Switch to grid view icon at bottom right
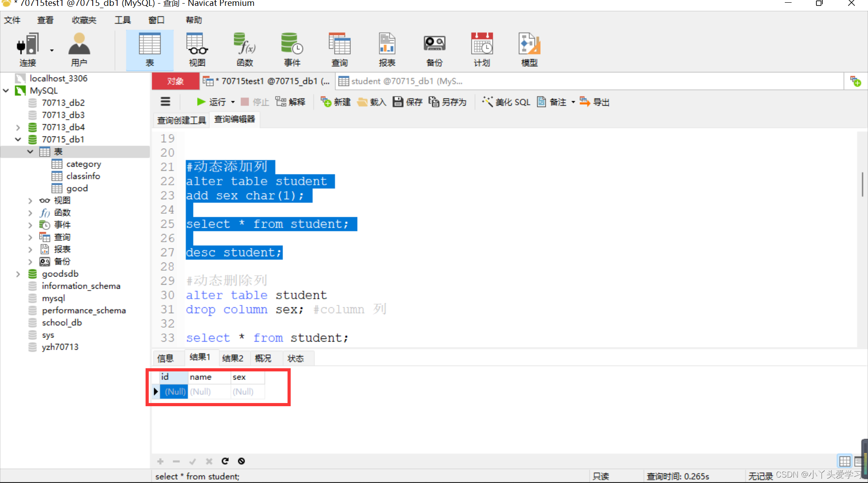 point(844,461)
